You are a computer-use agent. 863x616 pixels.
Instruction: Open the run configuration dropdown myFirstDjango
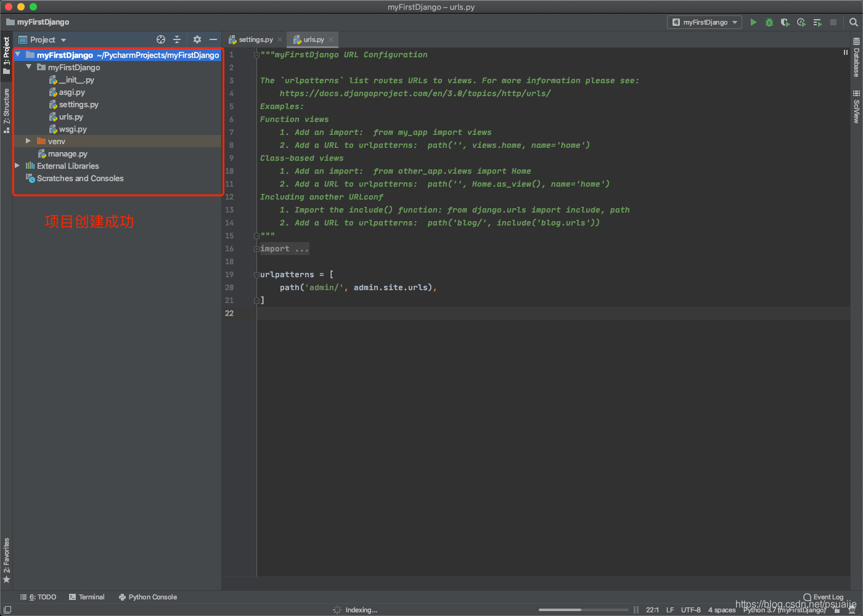click(x=705, y=22)
